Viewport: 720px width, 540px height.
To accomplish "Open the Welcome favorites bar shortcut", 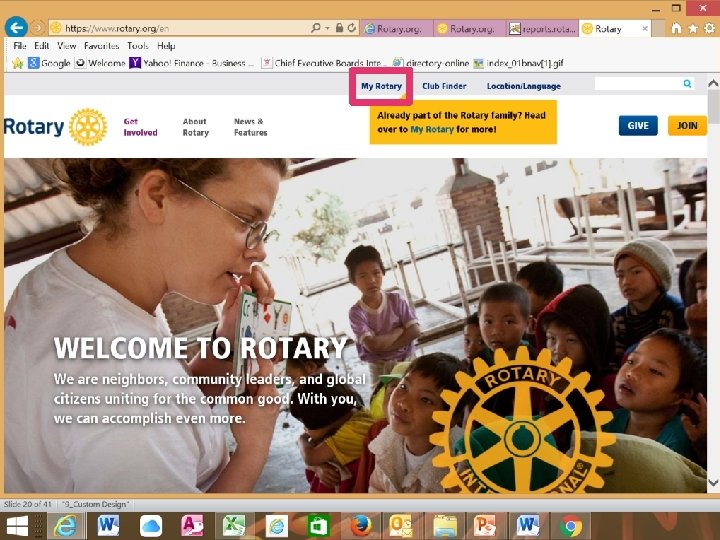I will point(101,63).
